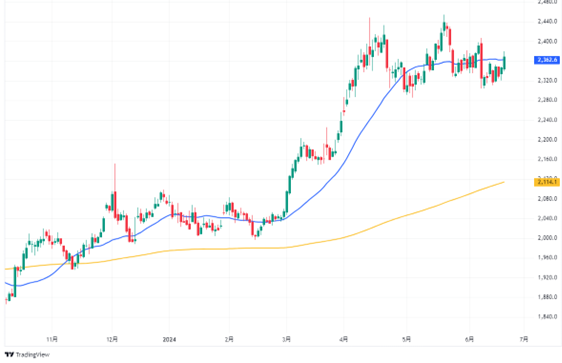Click the yellow 2,114.1 price label
The image size is (562, 363).
tap(547, 182)
